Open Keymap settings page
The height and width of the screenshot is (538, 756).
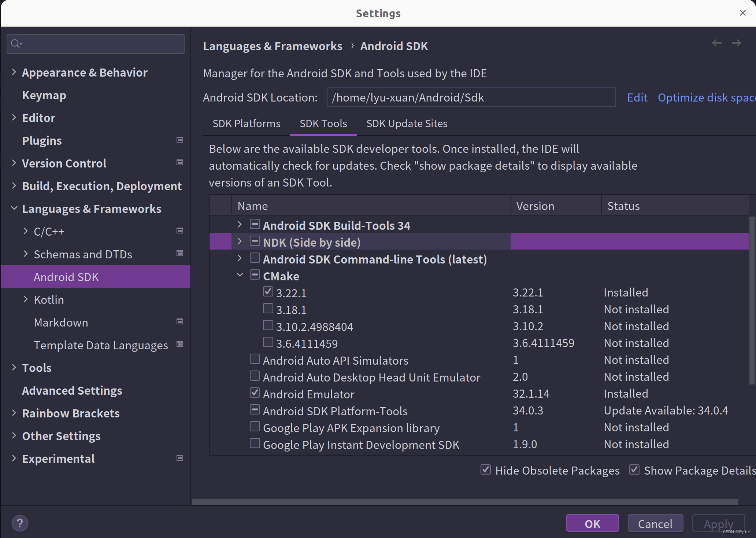[x=44, y=95]
